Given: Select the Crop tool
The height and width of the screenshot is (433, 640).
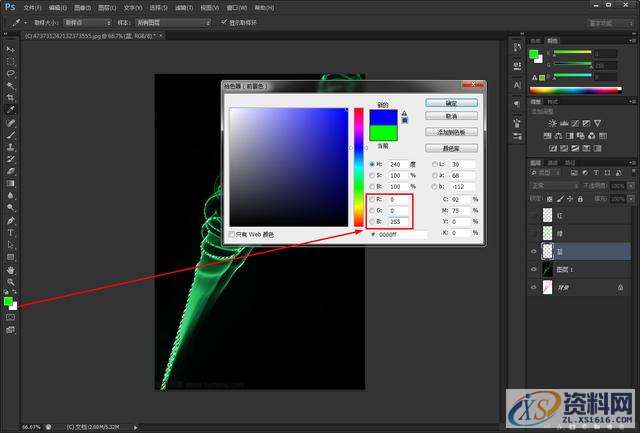Looking at the screenshot, I should pos(10,98).
